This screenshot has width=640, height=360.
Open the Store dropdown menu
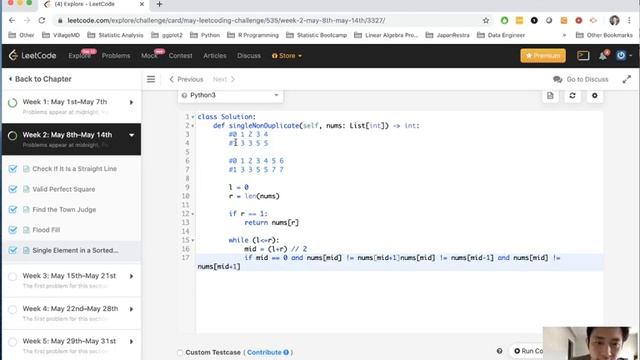pyautogui.click(x=287, y=56)
